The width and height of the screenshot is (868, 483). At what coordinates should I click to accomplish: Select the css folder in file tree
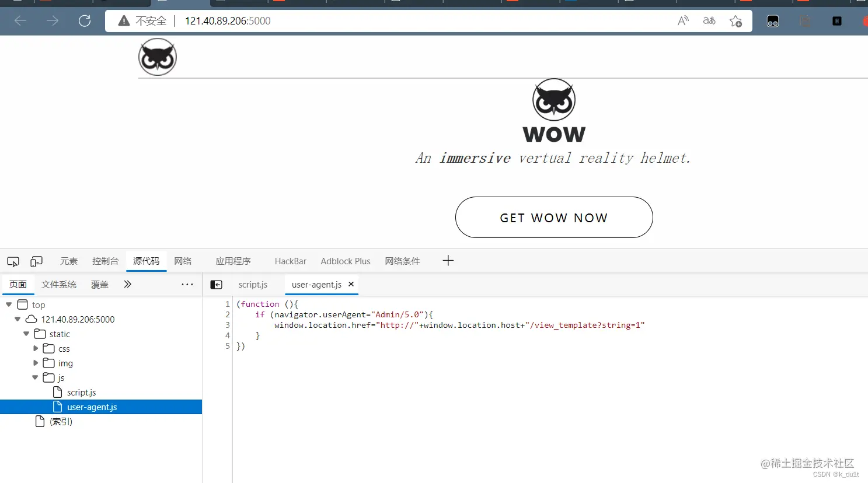coord(64,349)
